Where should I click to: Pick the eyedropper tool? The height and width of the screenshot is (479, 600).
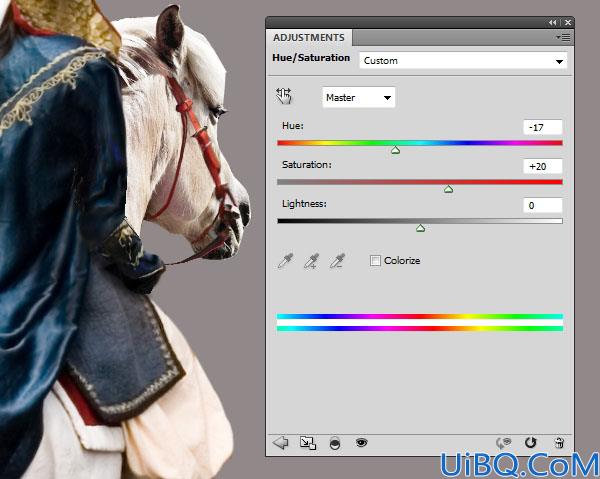[286, 261]
